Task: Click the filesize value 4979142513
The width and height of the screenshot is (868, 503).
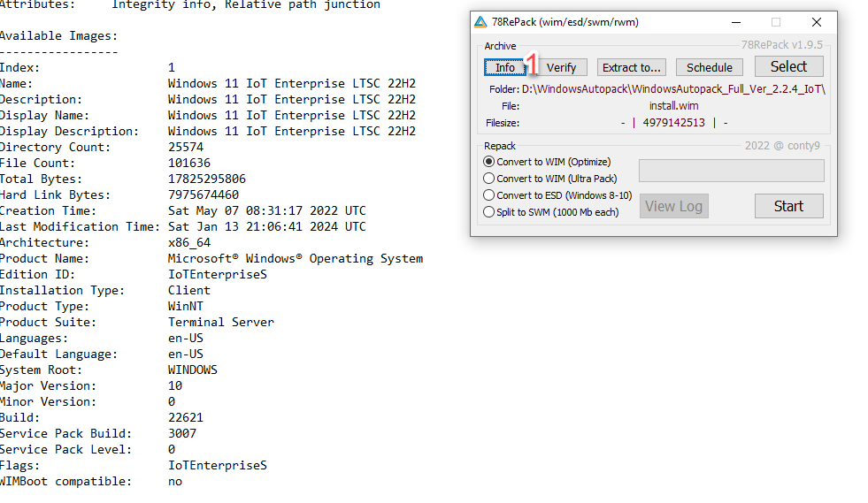Action: pos(673,123)
